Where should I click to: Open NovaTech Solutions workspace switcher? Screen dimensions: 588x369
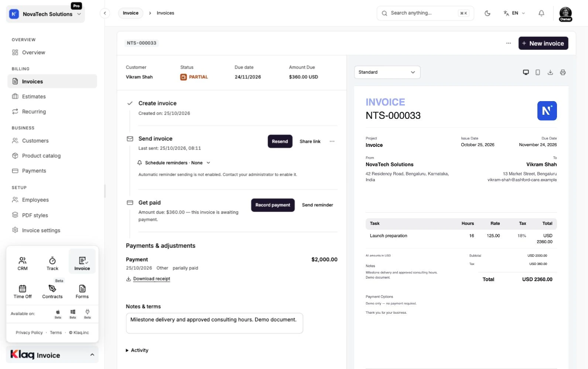[x=45, y=14]
